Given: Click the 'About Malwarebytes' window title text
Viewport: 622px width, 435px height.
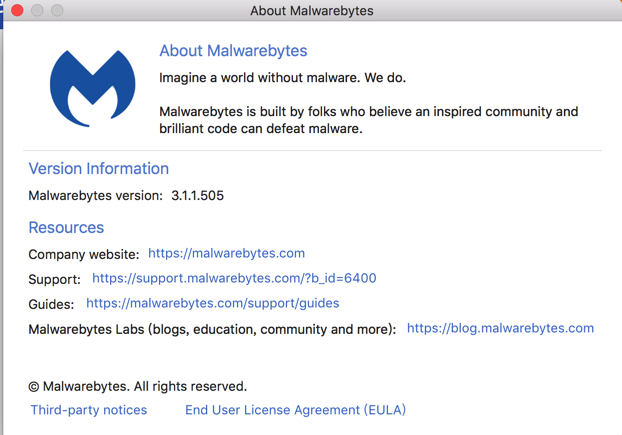Looking at the screenshot, I should [312, 11].
